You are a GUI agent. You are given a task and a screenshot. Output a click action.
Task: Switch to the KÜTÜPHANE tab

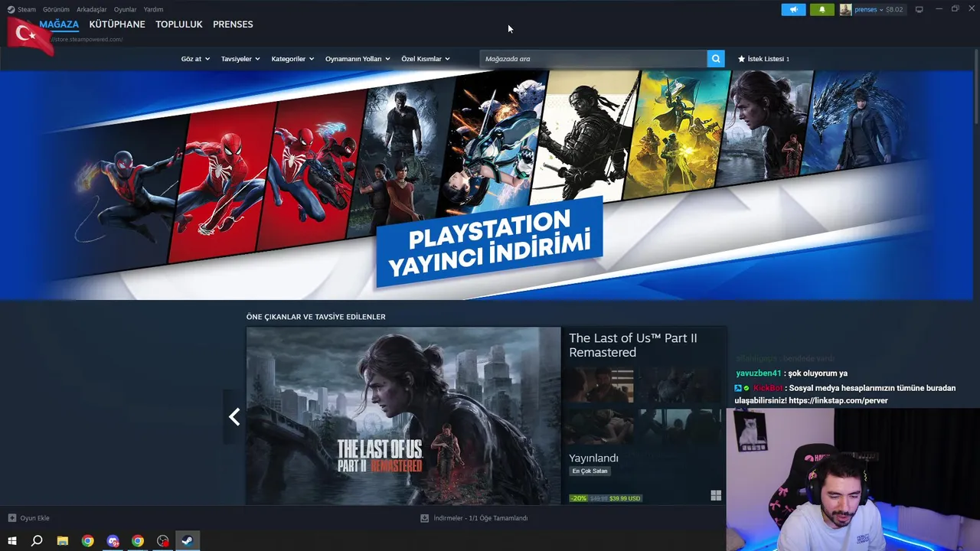pyautogui.click(x=117, y=24)
